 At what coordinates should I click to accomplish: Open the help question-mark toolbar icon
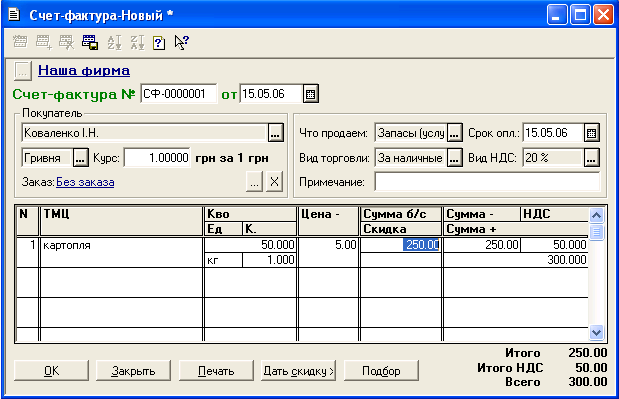[159, 43]
